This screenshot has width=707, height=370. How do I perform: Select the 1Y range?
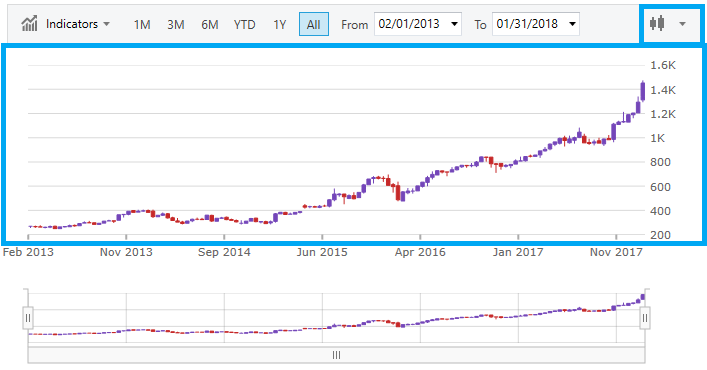coord(280,24)
